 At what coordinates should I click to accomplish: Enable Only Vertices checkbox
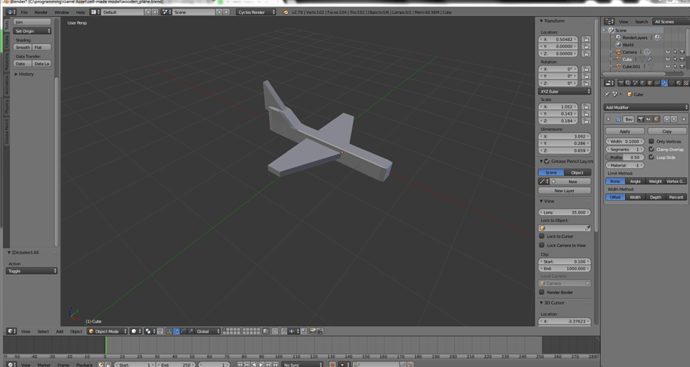coord(651,141)
